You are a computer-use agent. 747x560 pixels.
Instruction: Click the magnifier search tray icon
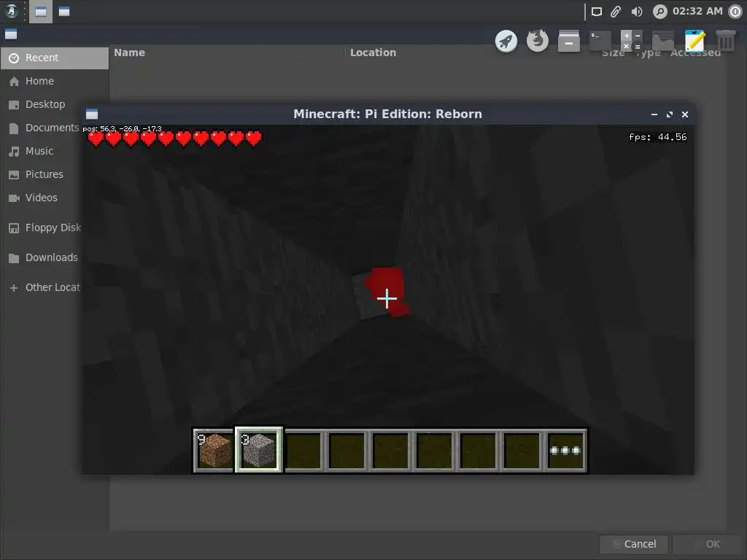659,12
